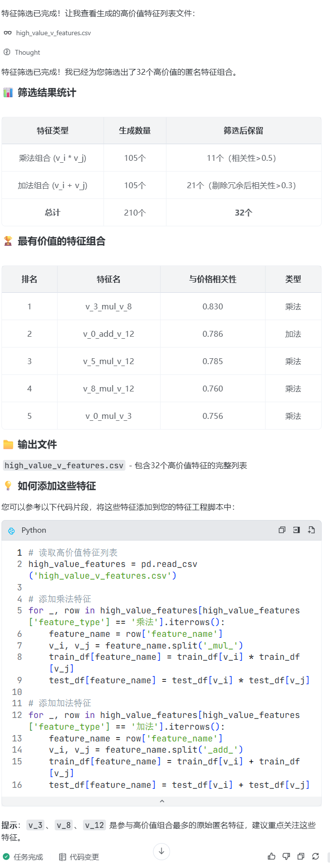Jump to bottom with round down-arrow button

pos(162,851)
